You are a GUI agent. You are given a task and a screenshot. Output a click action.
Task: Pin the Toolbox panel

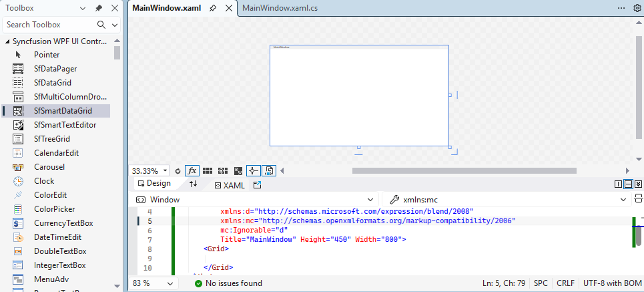99,8
